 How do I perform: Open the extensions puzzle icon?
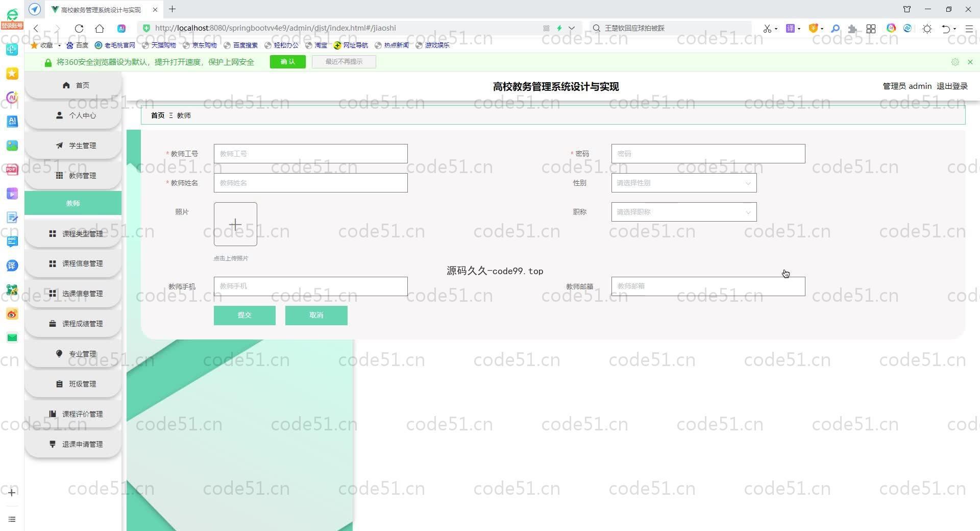pos(852,29)
